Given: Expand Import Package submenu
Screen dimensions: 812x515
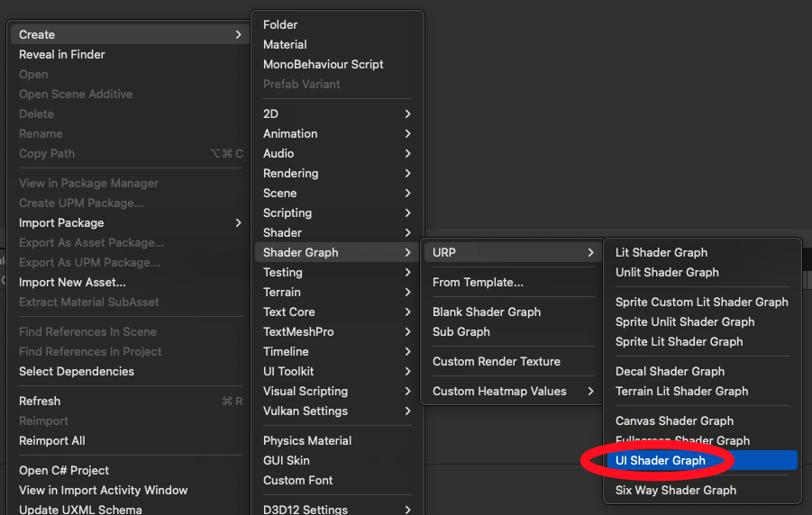Looking at the screenshot, I should (x=130, y=223).
